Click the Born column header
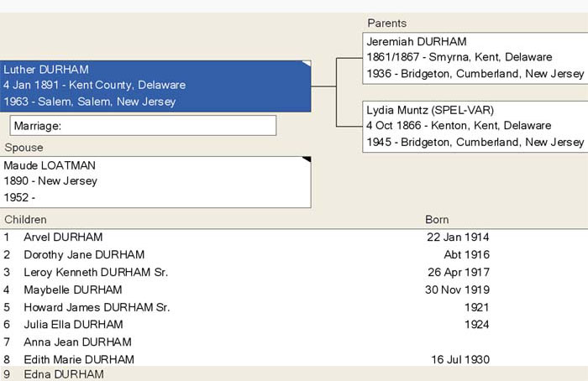This screenshot has width=588, height=381. coord(437,220)
